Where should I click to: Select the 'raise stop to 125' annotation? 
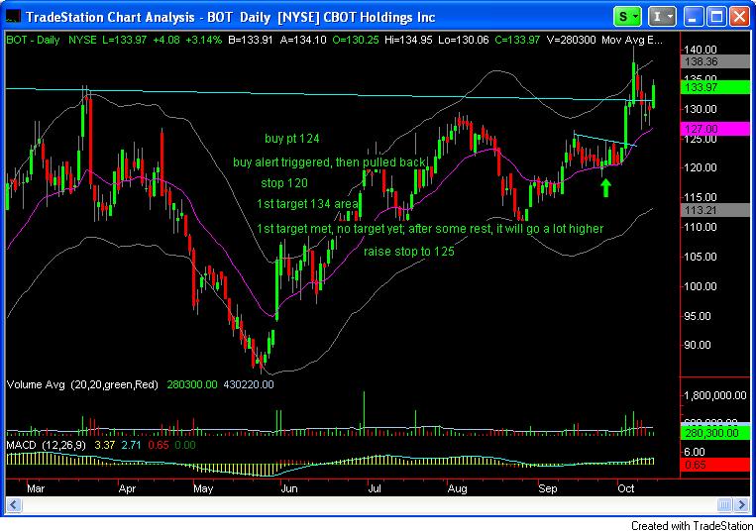409,251
